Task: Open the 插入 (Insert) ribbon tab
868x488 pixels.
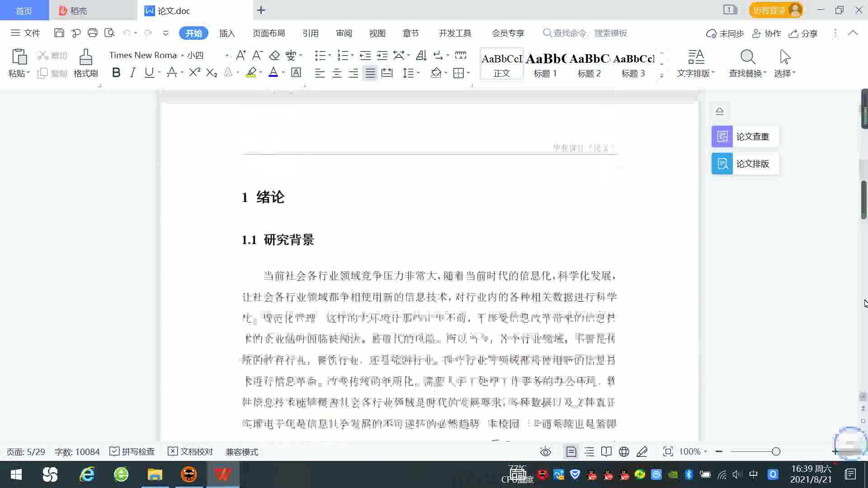Action: pyautogui.click(x=227, y=33)
